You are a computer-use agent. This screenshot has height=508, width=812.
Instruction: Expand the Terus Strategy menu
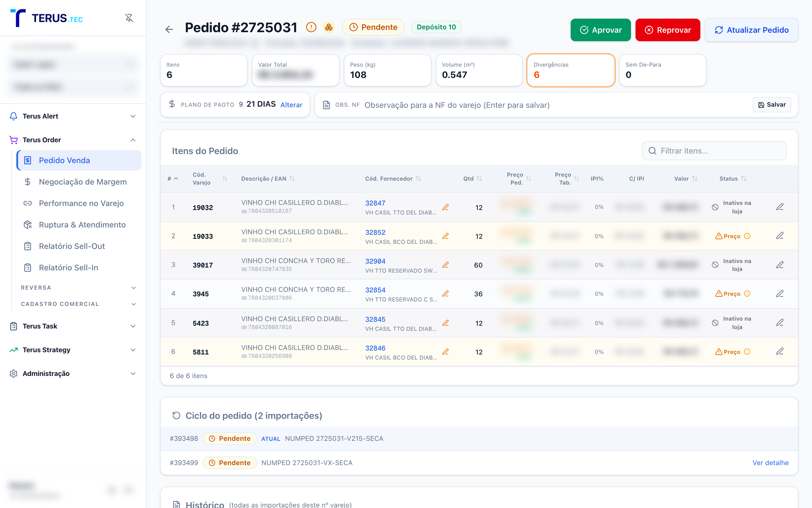pyautogui.click(x=73, y=350)
